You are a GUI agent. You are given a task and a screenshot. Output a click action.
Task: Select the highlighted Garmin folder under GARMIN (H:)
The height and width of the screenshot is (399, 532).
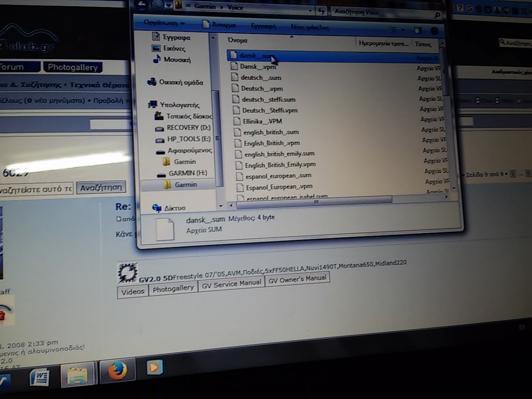coord(180,184)
